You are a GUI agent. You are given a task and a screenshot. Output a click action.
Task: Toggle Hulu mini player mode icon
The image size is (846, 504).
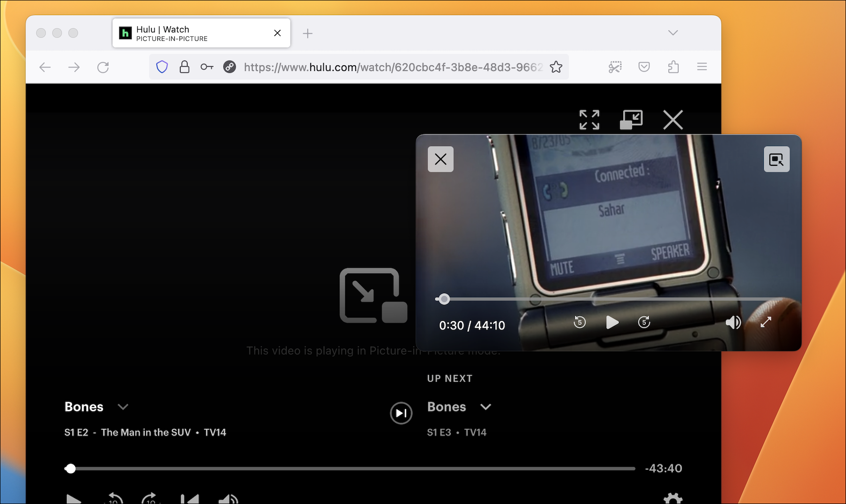[x=631, y=120]
